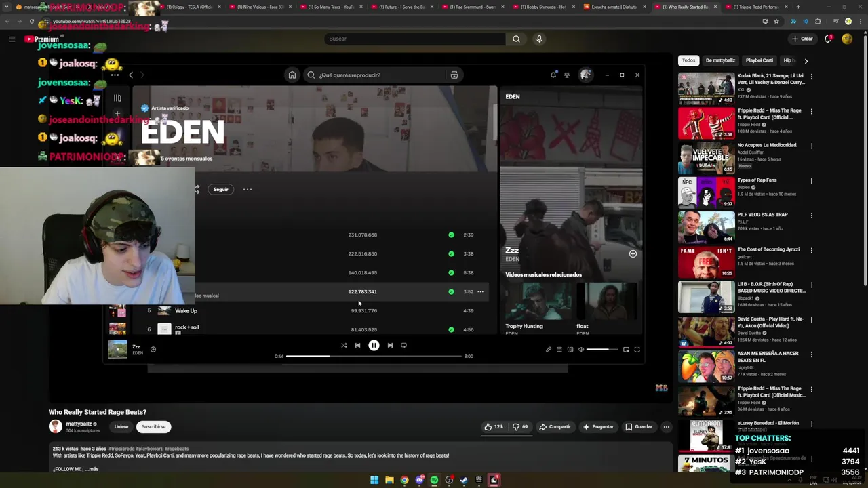Open Spotify connect to device icon
This screenshot has height=488, width=868.
[x=570, y=350]
